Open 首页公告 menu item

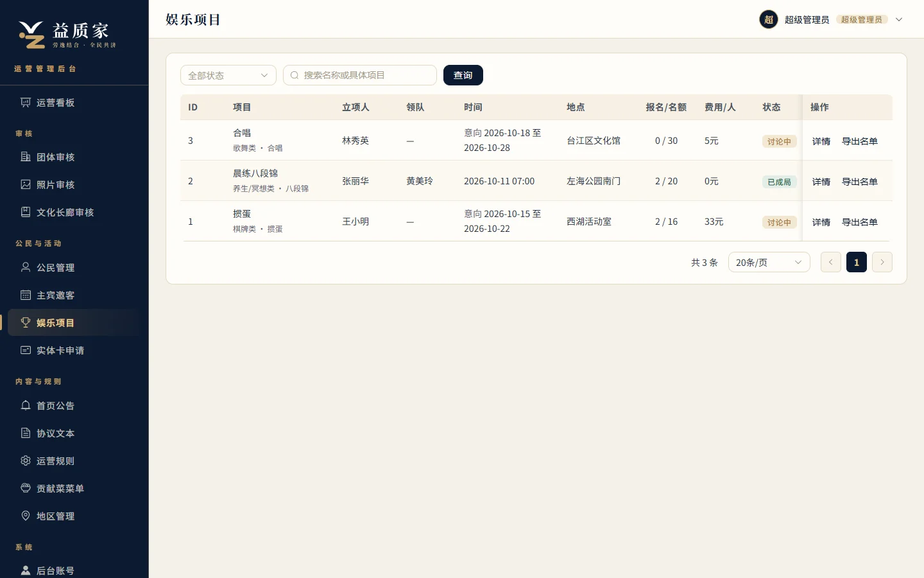point(74,406)
